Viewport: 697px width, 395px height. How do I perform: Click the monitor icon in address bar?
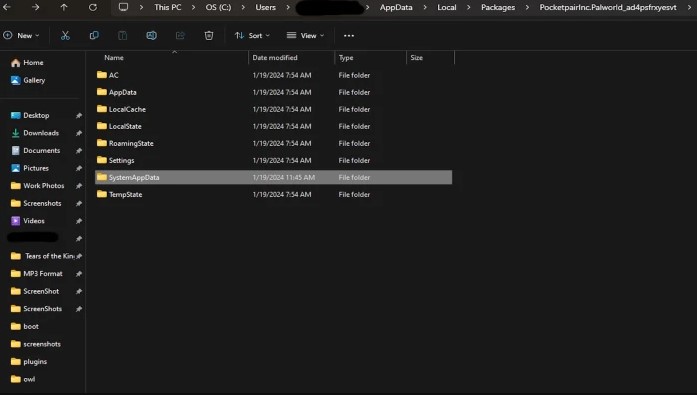pyautogui.click(x=123, y=7)
